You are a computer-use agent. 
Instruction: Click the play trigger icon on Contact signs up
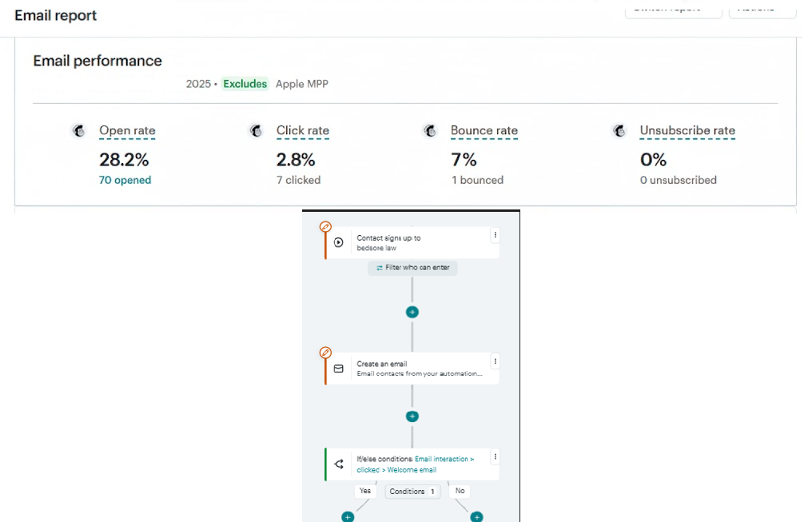click(x=339, y=243)
